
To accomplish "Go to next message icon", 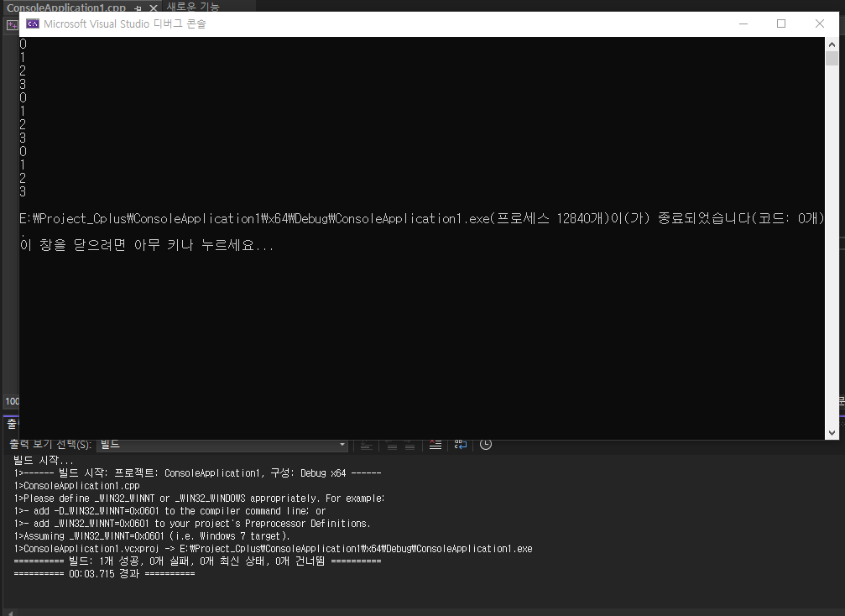I will (x=409, y=445).
